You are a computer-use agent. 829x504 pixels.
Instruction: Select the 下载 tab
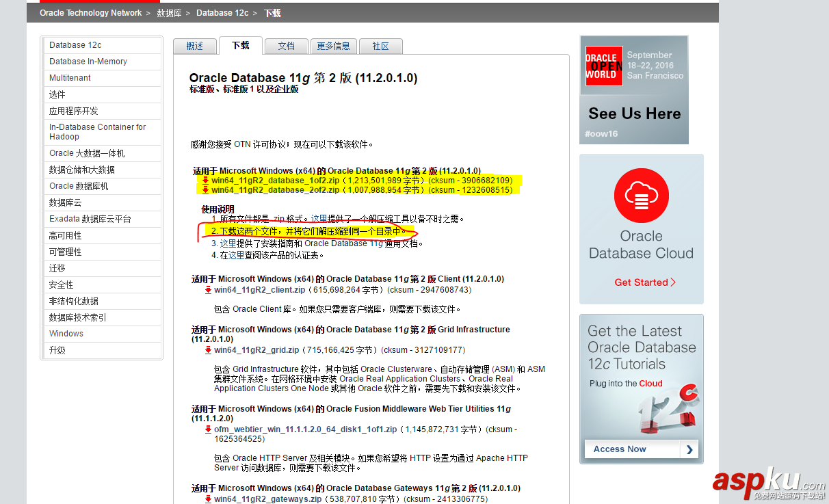coord(241,45)
